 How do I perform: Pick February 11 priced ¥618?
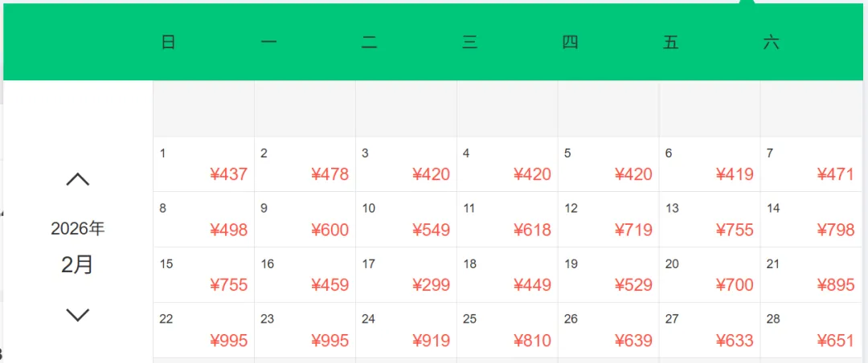coord(507,220)
